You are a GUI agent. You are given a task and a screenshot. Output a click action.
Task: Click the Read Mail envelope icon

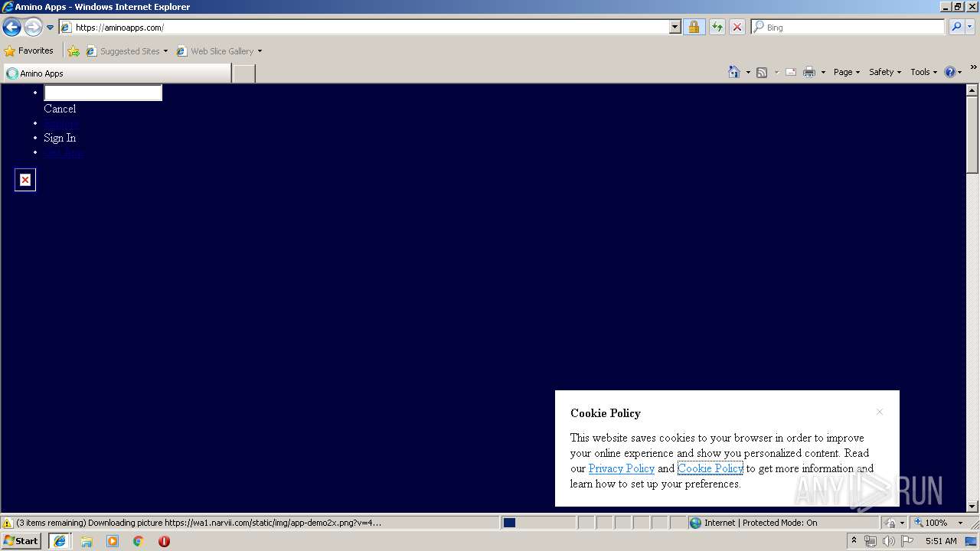(x=791, y=72)
